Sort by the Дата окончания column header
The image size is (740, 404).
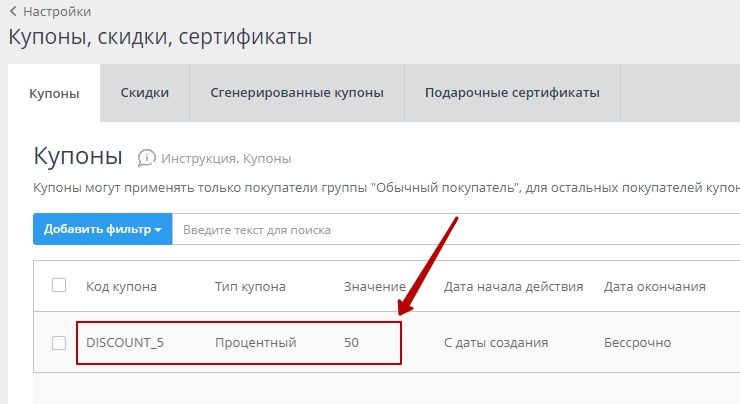pyautogui.click(x=655, y=287)
